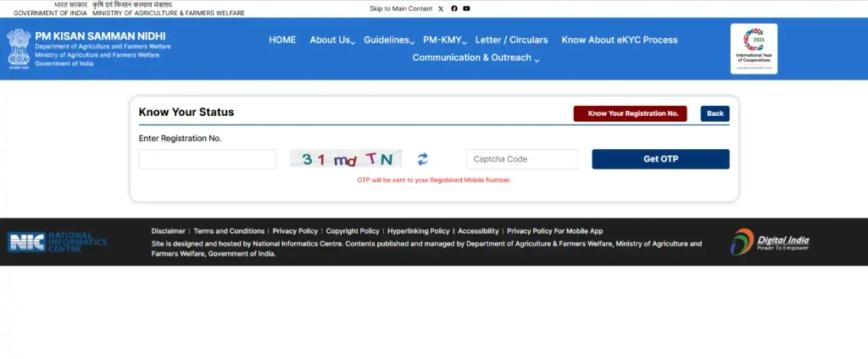Open Letter / Circulars menu
Viewport: 868px width, 359px height.
click(511, 40)
